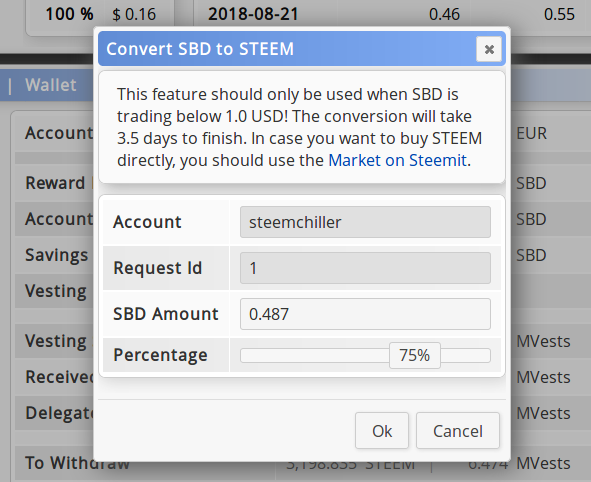The width and height of the screenshot is (591, 482).
Task: Open the Market on Steemit link
Action: click(x=398, y=161)
